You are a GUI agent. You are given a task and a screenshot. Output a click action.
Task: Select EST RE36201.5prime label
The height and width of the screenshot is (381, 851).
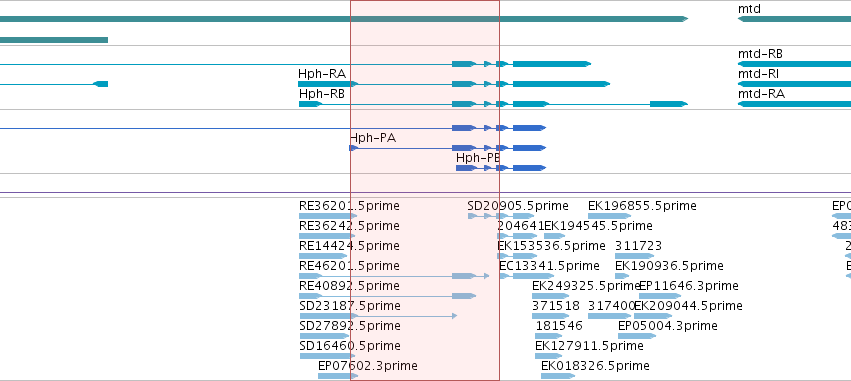click(x=349, y=206)
